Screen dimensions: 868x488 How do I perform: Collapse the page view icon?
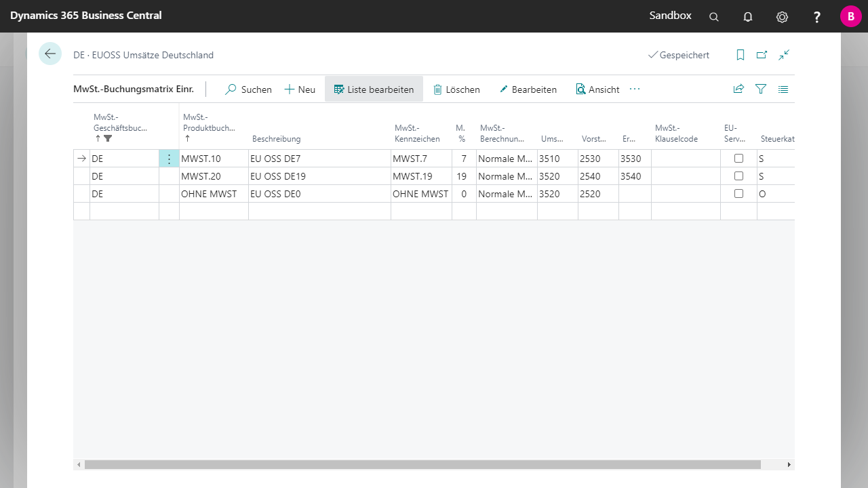click(x=784, y=55)
